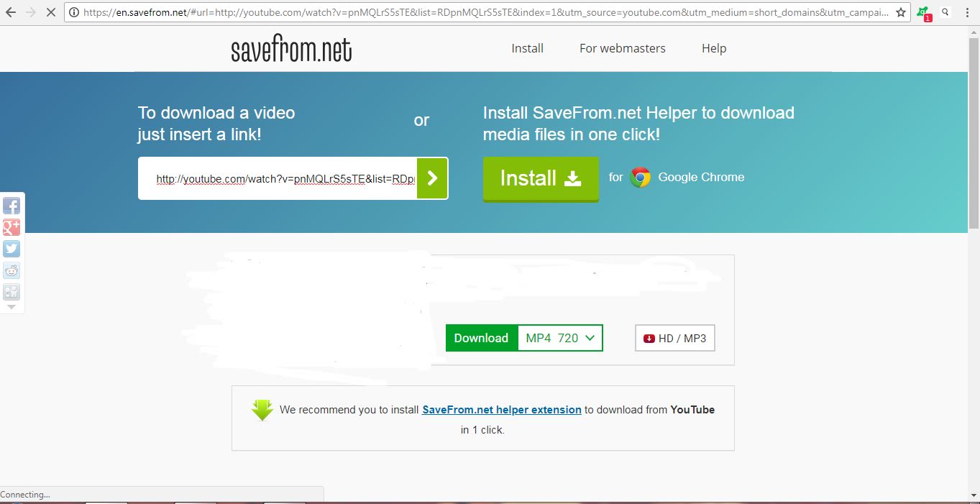Stop page loading with the X button
This screenshot has height=504, width=980.
tap(50, 12)
